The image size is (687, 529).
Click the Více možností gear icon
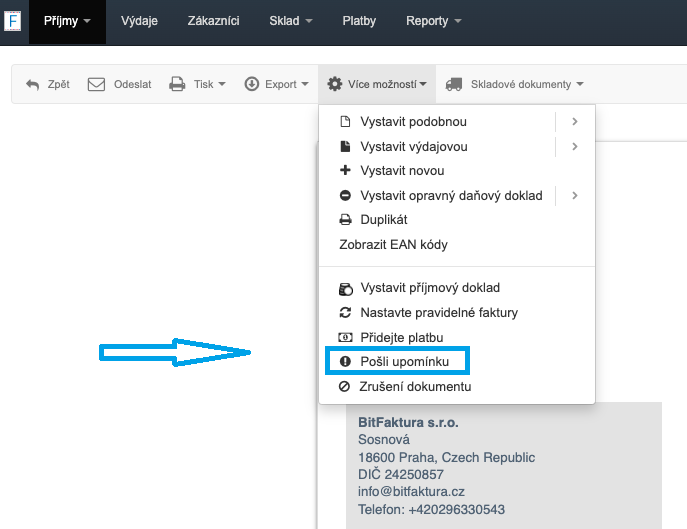pos(335,84)
